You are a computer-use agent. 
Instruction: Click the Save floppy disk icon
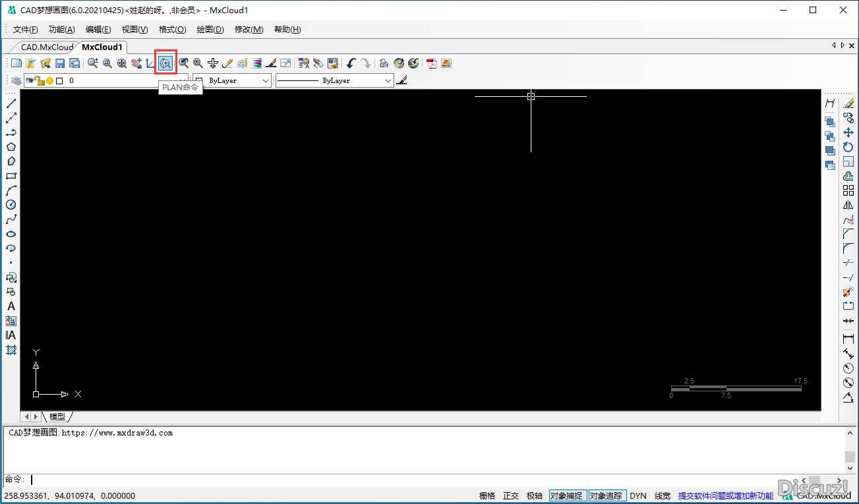tap(60, 63)
